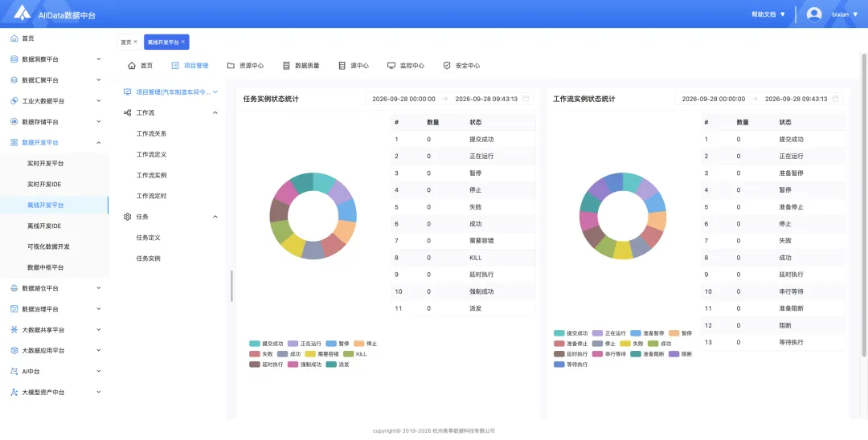Toggle 派发 legend in 任务实例 chart
Viewport: 868px width, 440px height.
pos(337,365)
